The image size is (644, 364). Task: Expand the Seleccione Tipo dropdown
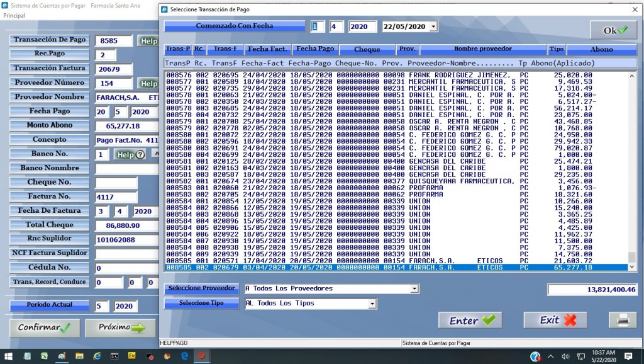point(372,304)
